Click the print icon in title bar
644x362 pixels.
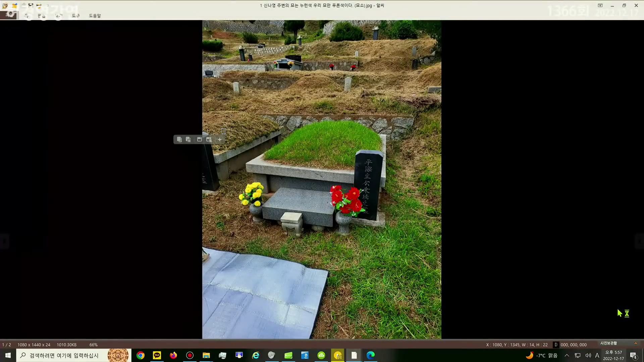pos(39,5)
